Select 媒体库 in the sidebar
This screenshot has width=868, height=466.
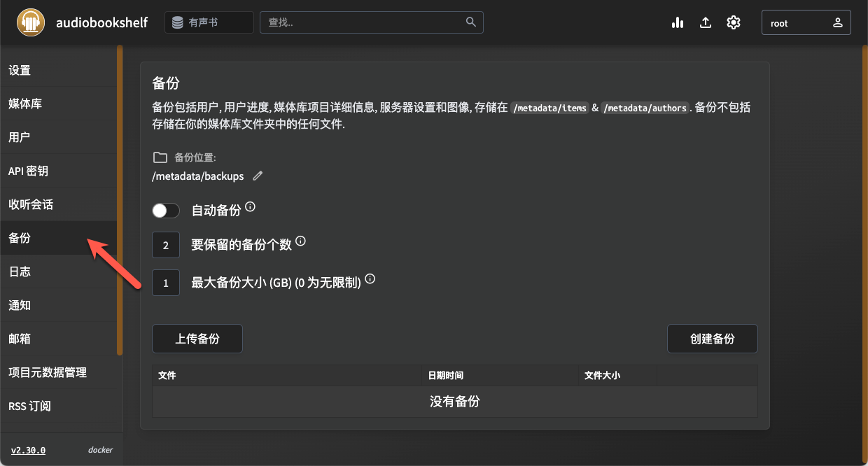59,104
